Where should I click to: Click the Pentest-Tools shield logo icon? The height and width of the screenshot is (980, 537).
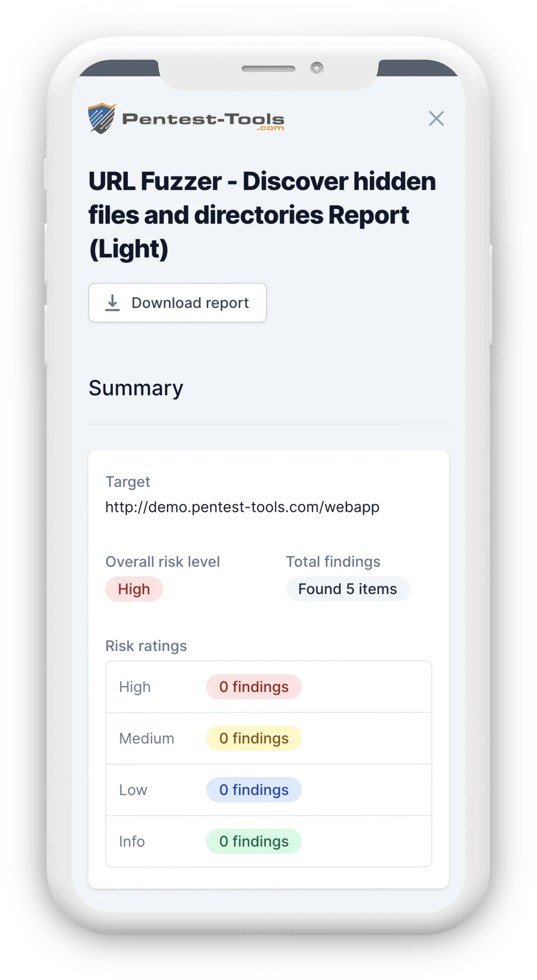(102, 119)
